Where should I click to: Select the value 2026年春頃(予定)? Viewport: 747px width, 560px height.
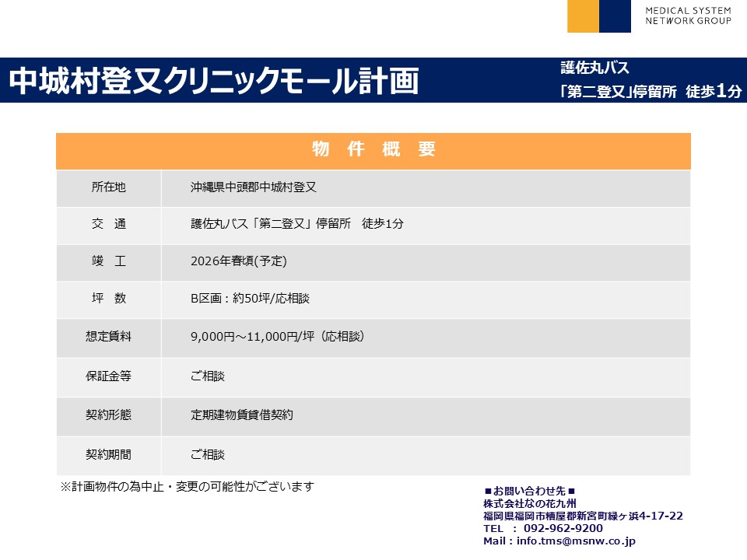coord(239,261)
